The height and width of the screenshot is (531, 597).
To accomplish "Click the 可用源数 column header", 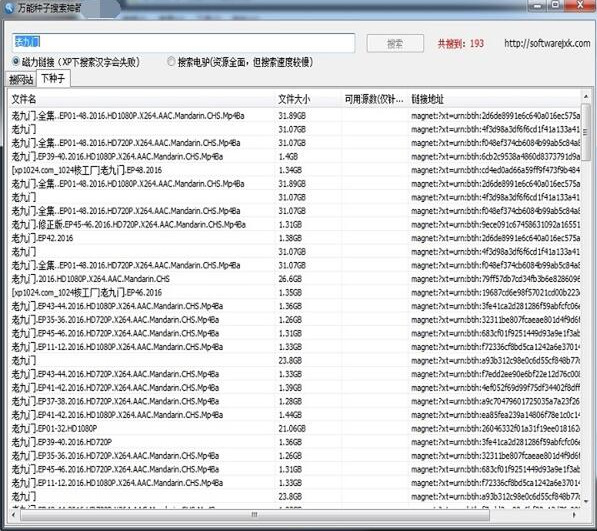I will coord(374,99).
